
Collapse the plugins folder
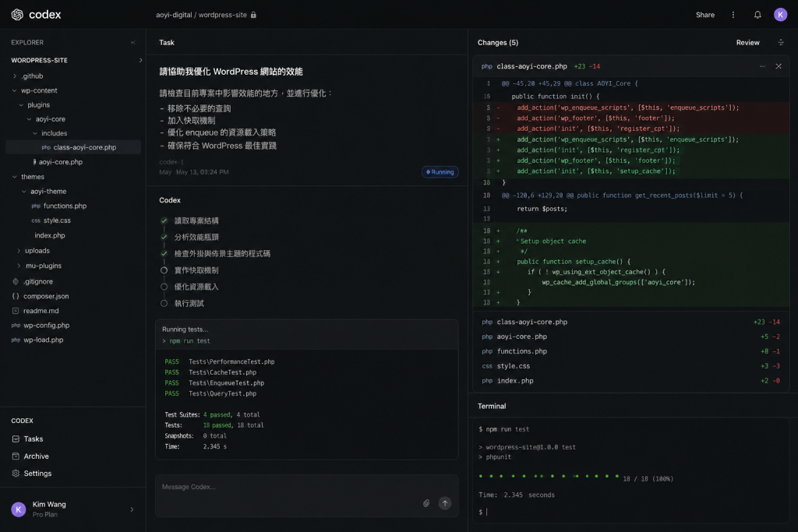(21, 105)
